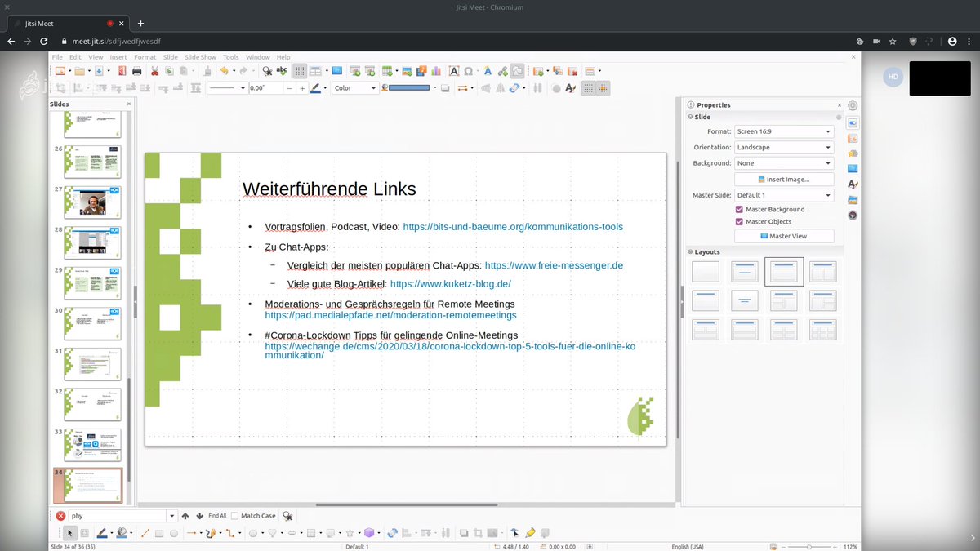
Task: Click the Crop Image tool icon
Action: pyautogui.click(x=478, y=533)
